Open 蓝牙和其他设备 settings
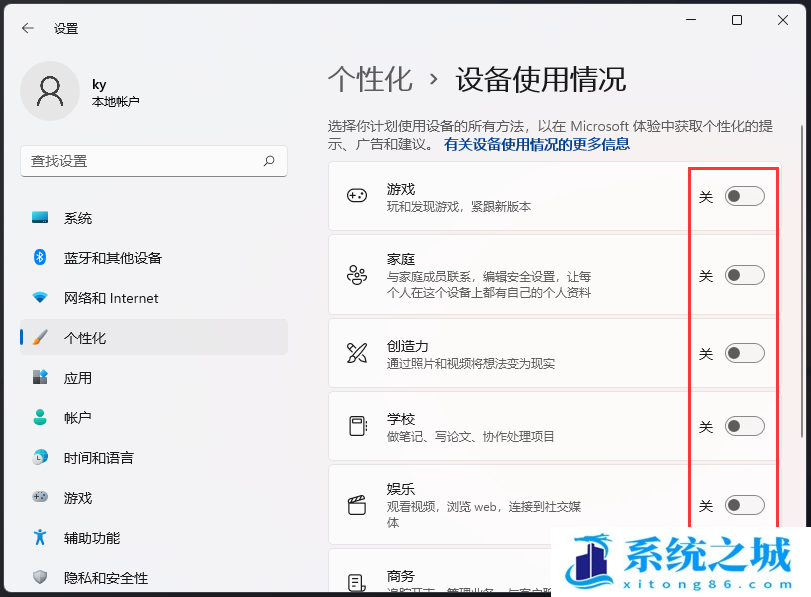The width and height of the screenshot is (811, 597). [x=154, y=258]
